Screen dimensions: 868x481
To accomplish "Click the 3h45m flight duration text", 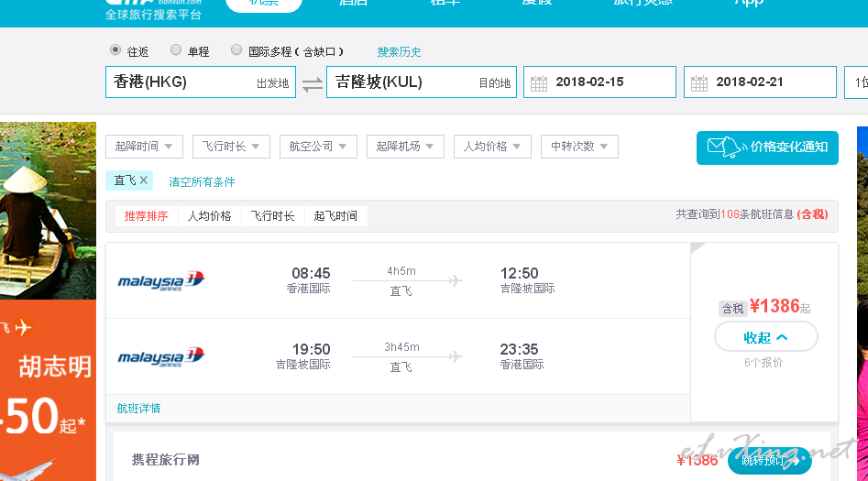I will [401, 347].
